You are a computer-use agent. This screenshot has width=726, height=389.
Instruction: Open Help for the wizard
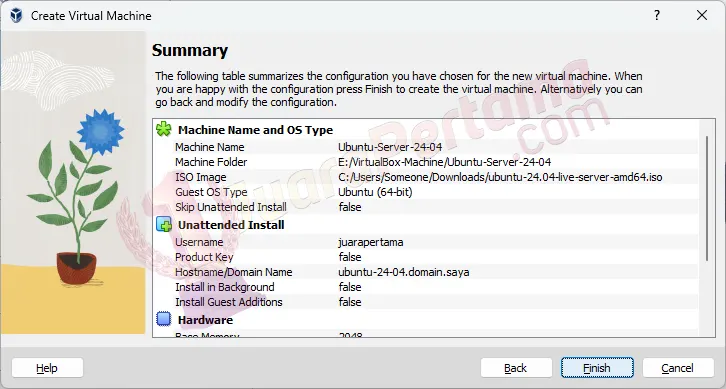(47, 368)
